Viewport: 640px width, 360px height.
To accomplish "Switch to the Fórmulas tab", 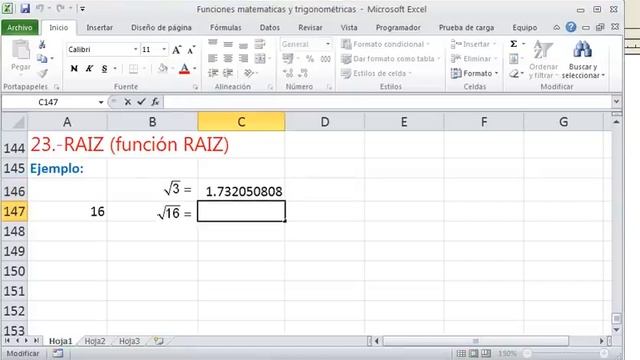I will point(226,27).
